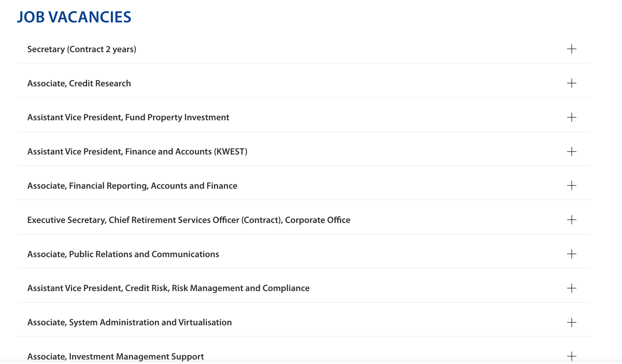Click plus icon for Fund Property Investment vacancy

(571, 117)
